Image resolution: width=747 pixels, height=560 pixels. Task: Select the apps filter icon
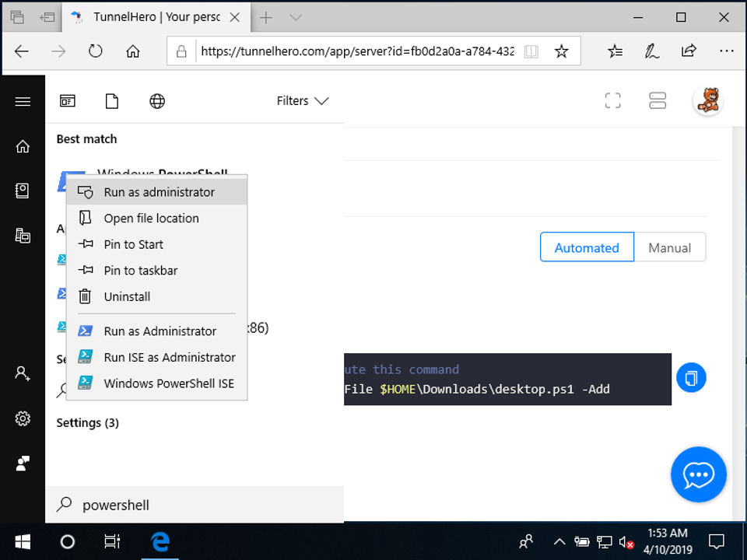(68, 101)
